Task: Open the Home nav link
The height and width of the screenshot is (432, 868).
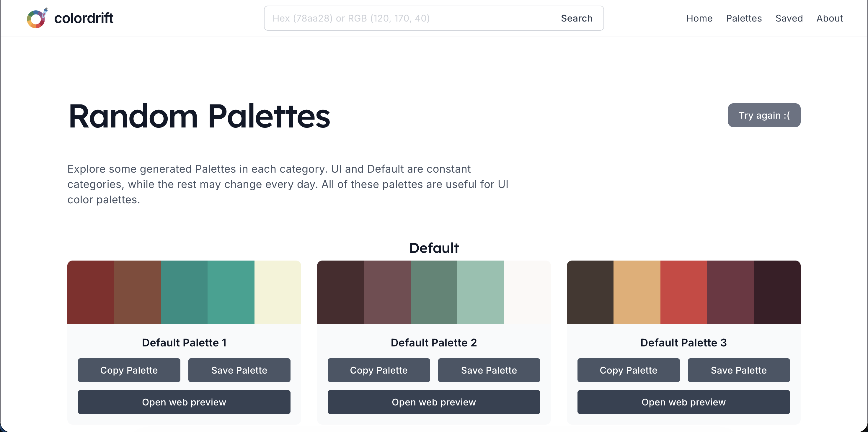Action: pos(699,18)
